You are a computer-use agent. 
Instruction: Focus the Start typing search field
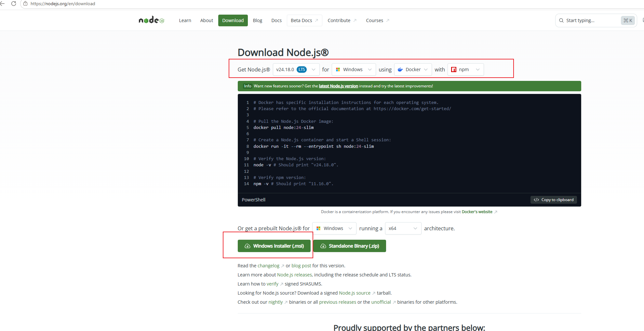coord(596,20)
